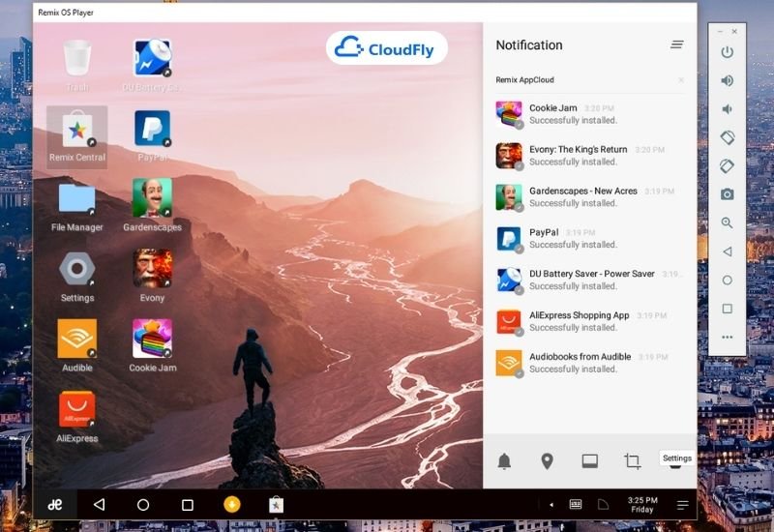Image resolution: width=774 pixels, height=532 pixels.
Task: Take a screenshot with camera icon
Action: click(728, 194)
